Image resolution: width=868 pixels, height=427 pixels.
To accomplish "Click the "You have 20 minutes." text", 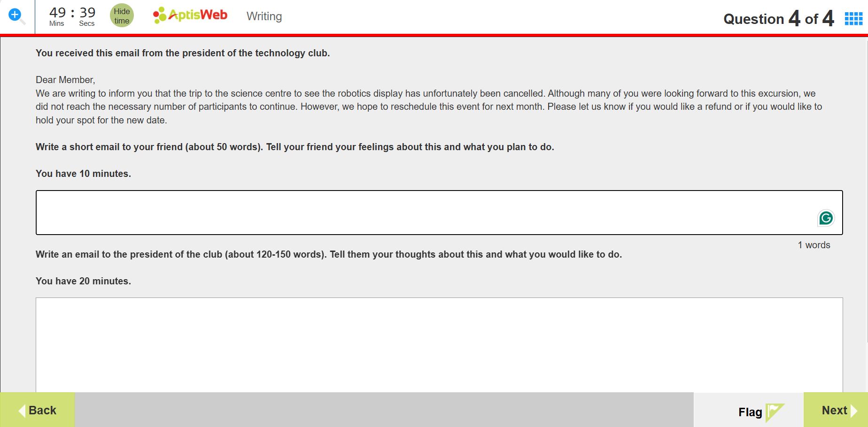I will click(x=83, y=281).
